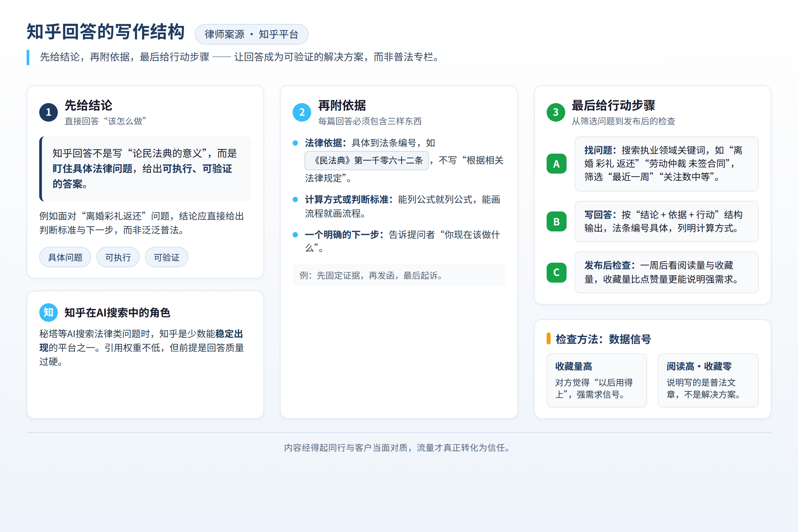Click the dark blue number 1 circle
This screenshot has height=532, width=798.
pyautogui.click(x=49, y=112)
